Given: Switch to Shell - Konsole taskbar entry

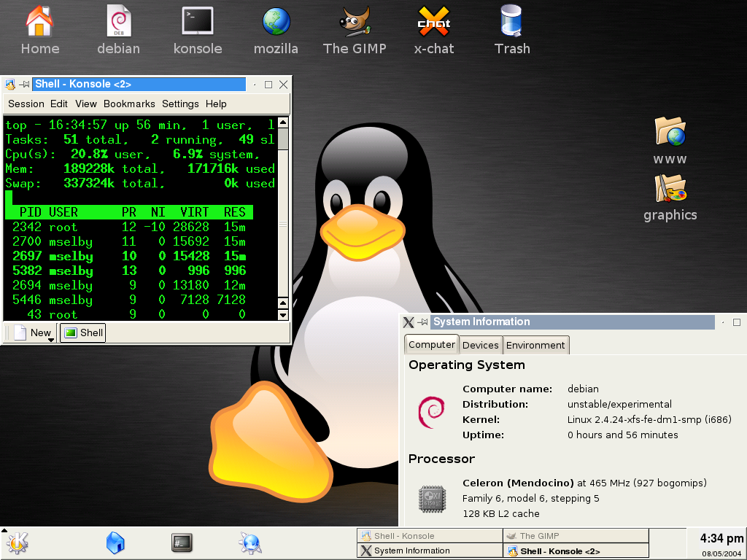Looking at the screenshot, I should [x=430, y=536].
